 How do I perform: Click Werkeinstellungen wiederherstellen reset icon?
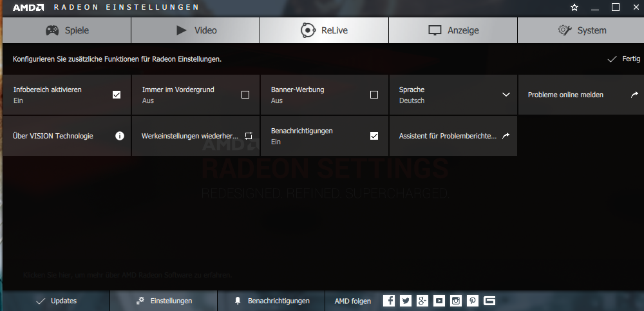tap(249, 136)
